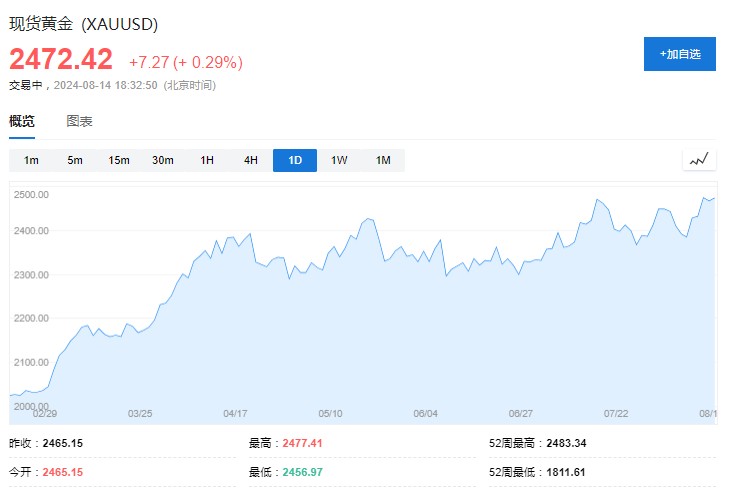Viewport: 729px width, 499px height.
Task: Click the active 1D period button
Action: point(295,160)
